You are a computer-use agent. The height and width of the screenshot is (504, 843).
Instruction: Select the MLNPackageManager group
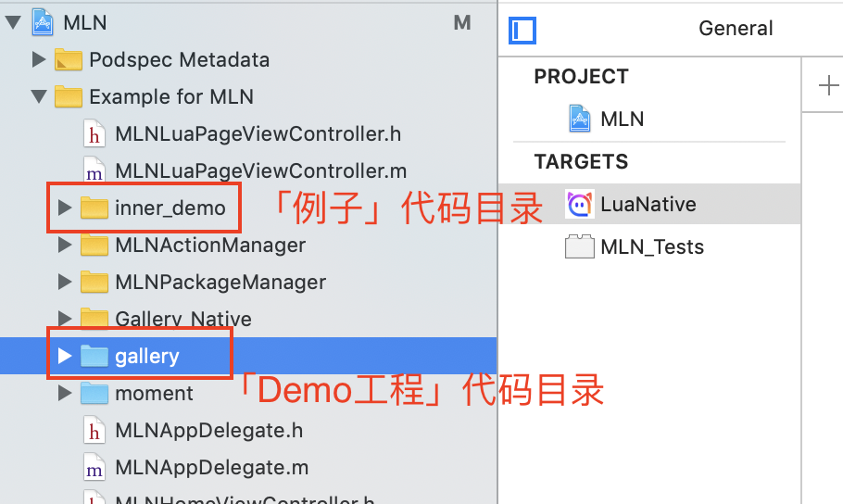pos(220,283)
